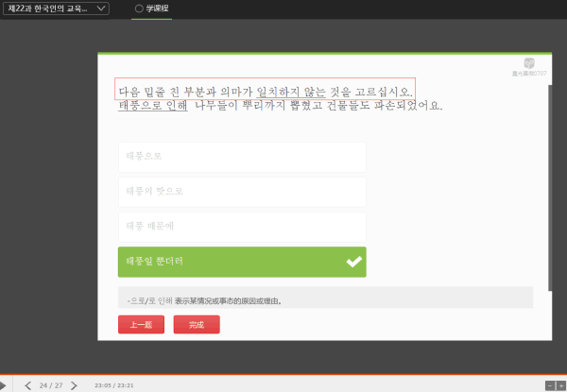Click the underlined phrase 태풍으로 인해
Viewport: 567px width, 392px height.
153,106
